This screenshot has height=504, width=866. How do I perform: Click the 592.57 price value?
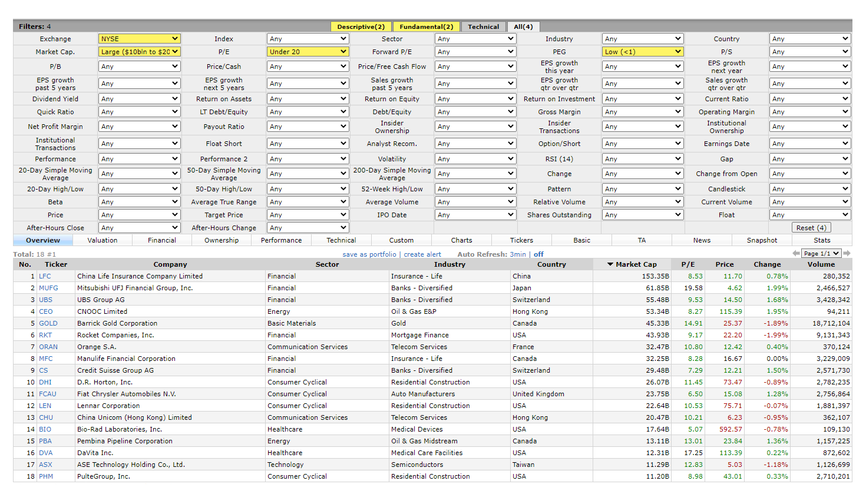731,429
